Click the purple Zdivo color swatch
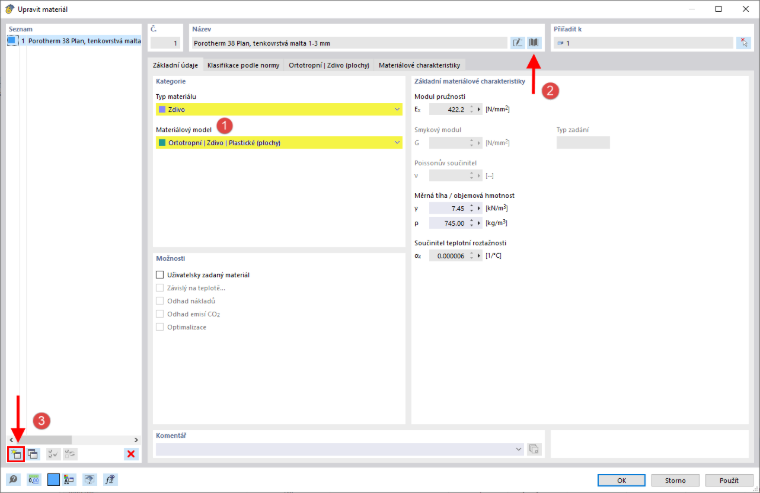The height and width of the screenshot is (493, 760). click(x=162, y=110)
